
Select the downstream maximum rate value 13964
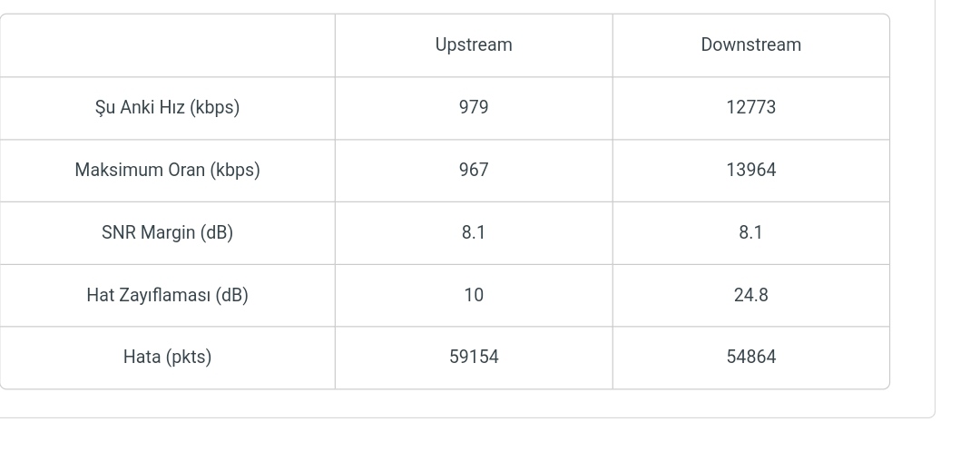[750, 171]
